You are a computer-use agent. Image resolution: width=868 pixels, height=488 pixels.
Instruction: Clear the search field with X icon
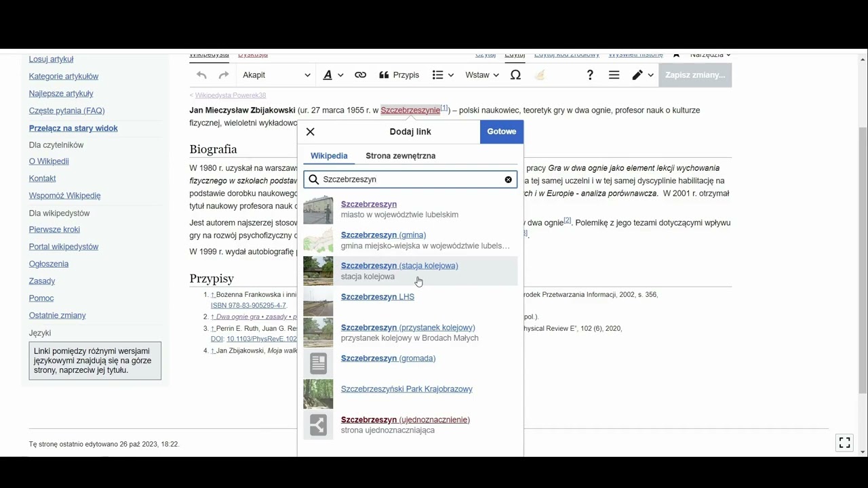pos(508,180)
